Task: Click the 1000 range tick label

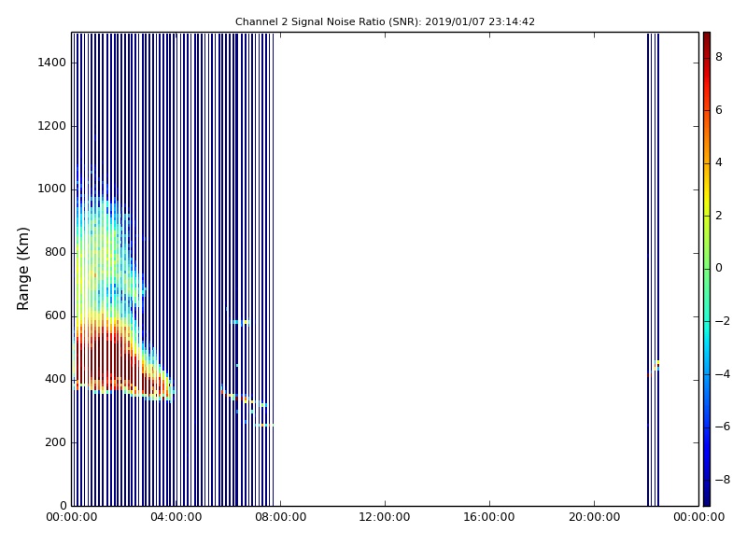Action: tap(52, 189)
